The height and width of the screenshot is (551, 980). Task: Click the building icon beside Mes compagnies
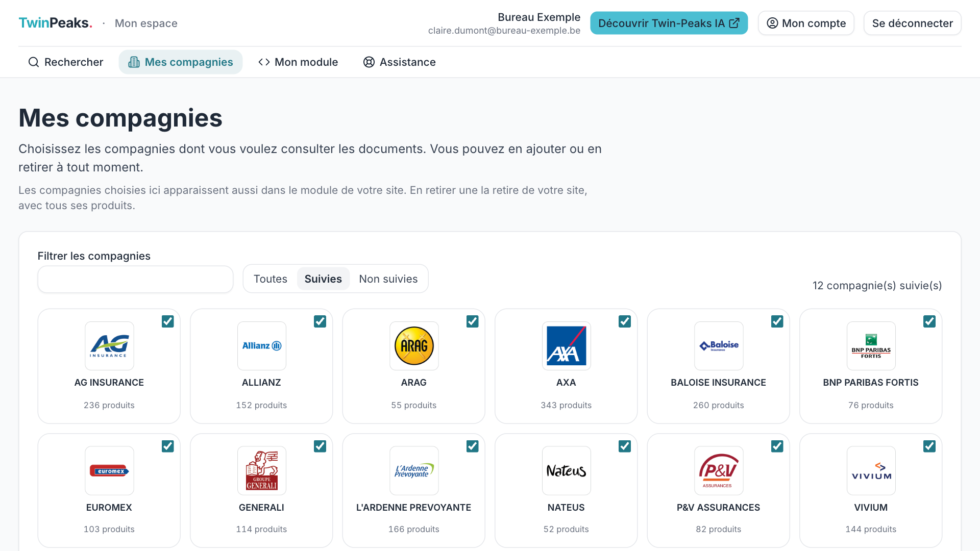[x=134, y=62]
